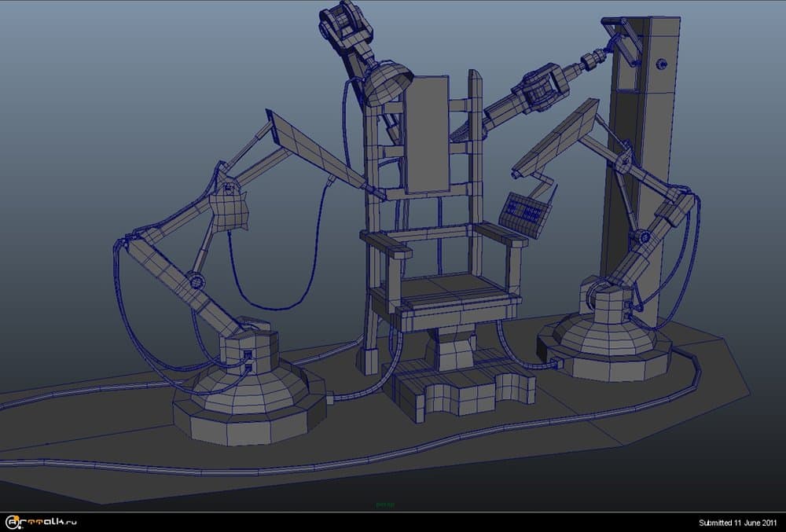Select the left robotic arm's dome base
This screenshot has height=532, width=786.
tap(248, 393)
